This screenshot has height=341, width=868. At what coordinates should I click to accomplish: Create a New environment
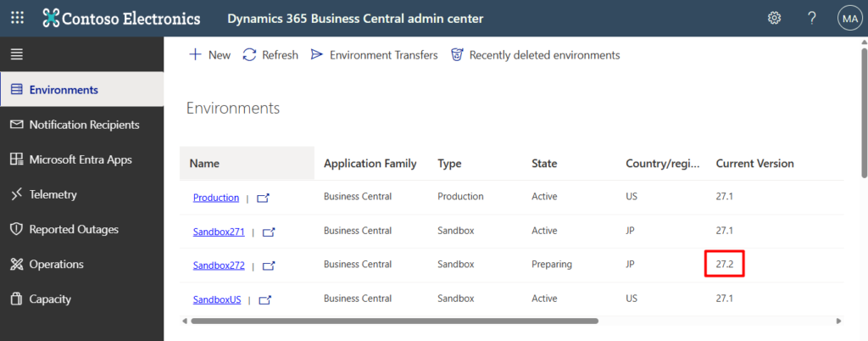(x=209, y=55)
